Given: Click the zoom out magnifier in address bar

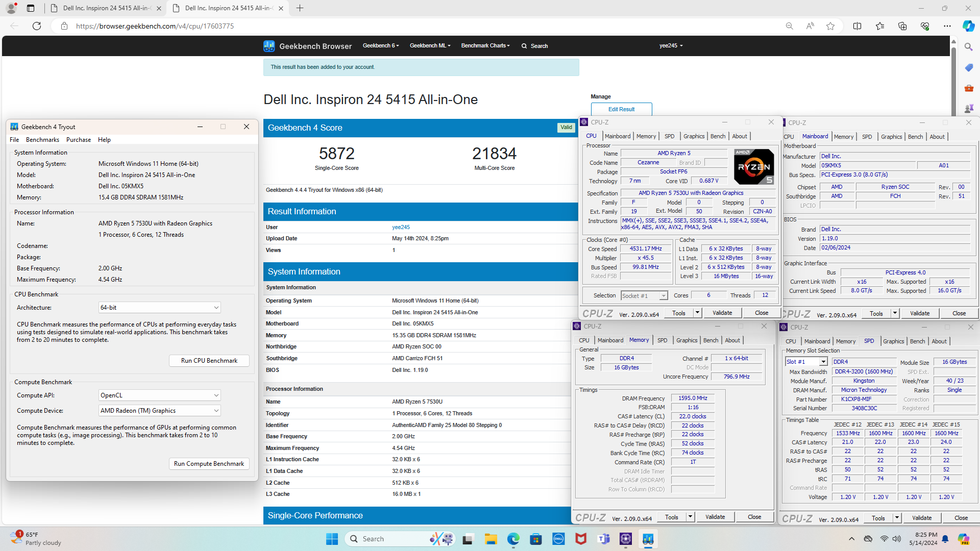Looking at the screenshot, I should (x=789, y=26).
